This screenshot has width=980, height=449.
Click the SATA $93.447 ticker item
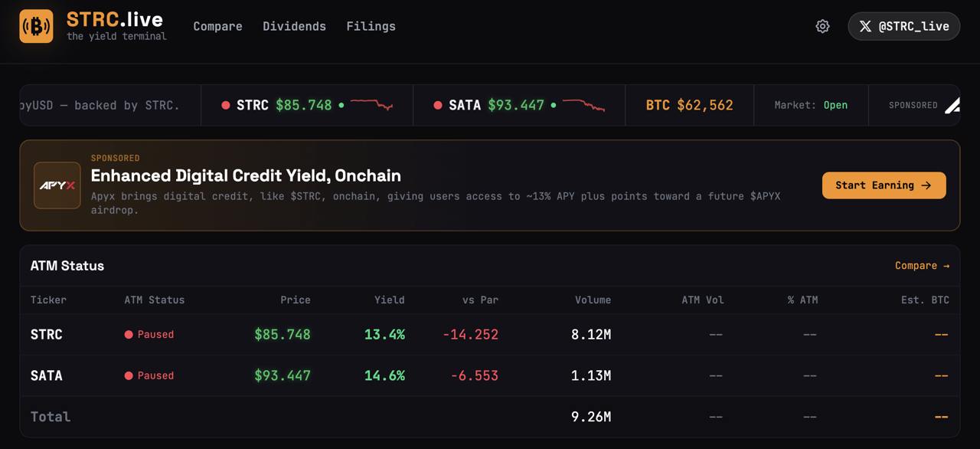519,105
